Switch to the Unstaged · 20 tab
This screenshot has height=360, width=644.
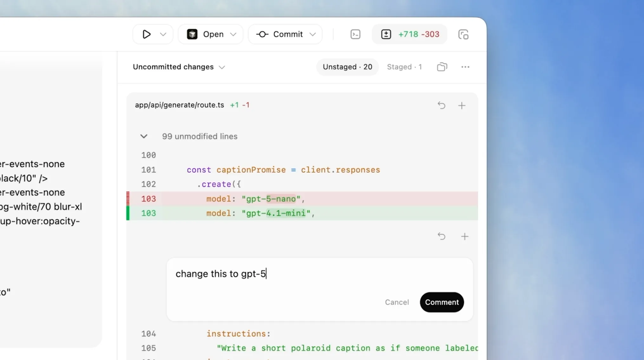(347, 67)
